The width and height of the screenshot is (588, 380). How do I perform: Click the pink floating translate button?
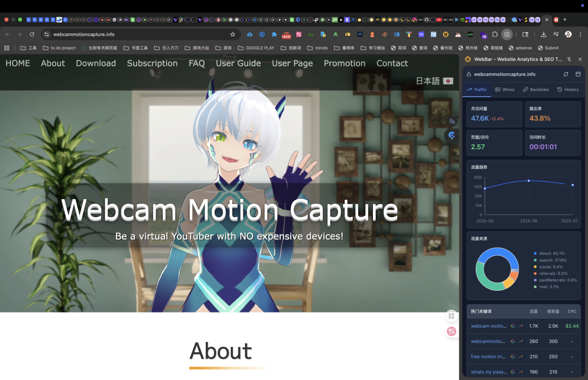451,331
